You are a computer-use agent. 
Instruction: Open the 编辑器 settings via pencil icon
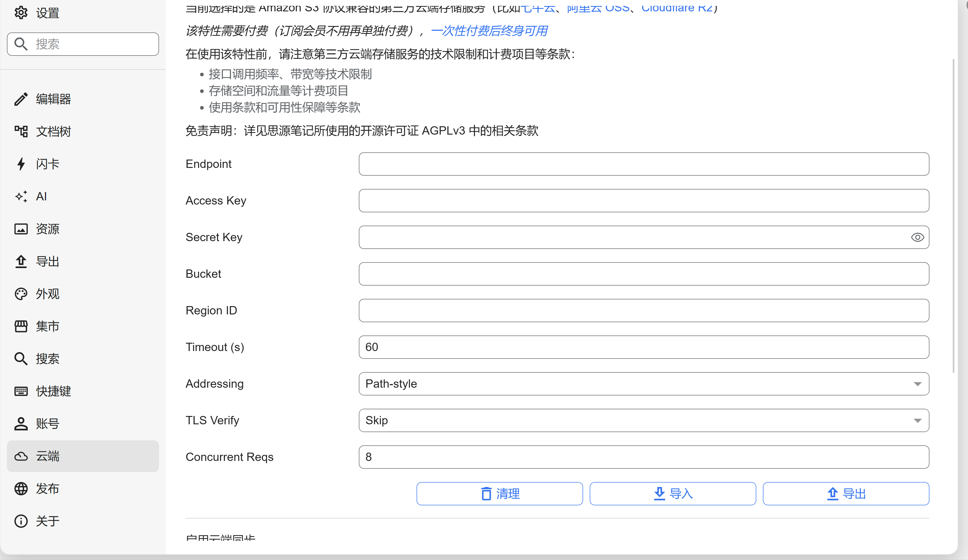(x=21, y=99)
